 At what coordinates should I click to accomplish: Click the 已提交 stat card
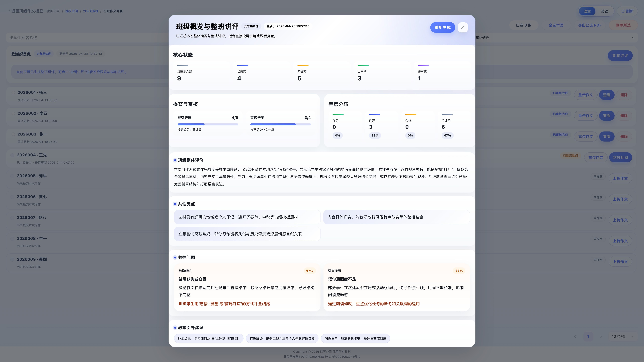click(261, 73)
